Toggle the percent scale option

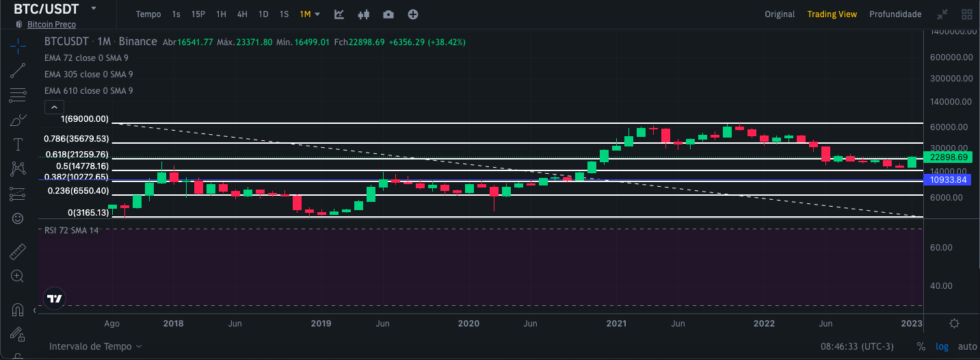[921, 346]
